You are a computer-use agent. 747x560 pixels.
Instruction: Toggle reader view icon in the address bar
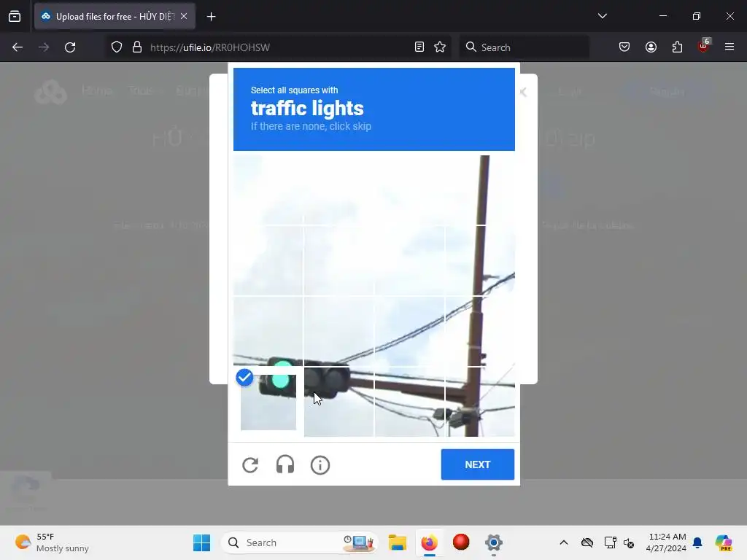tap(419, 47)
